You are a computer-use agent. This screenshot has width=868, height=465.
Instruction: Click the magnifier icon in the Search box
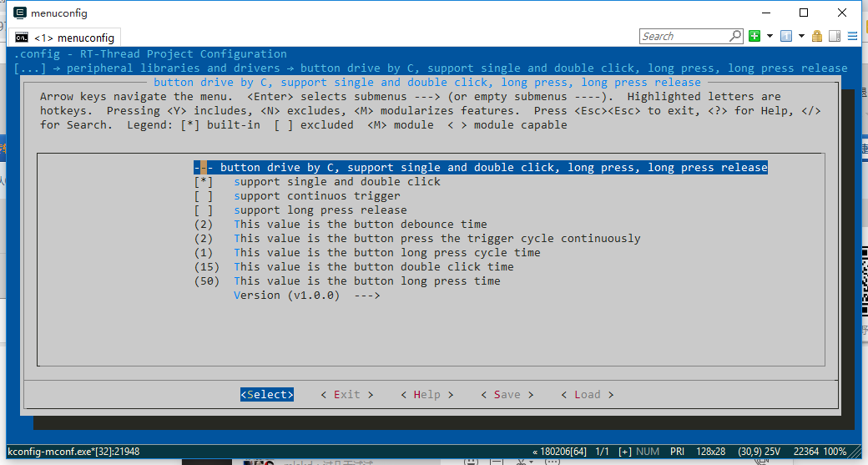click(x=735, y=36)
